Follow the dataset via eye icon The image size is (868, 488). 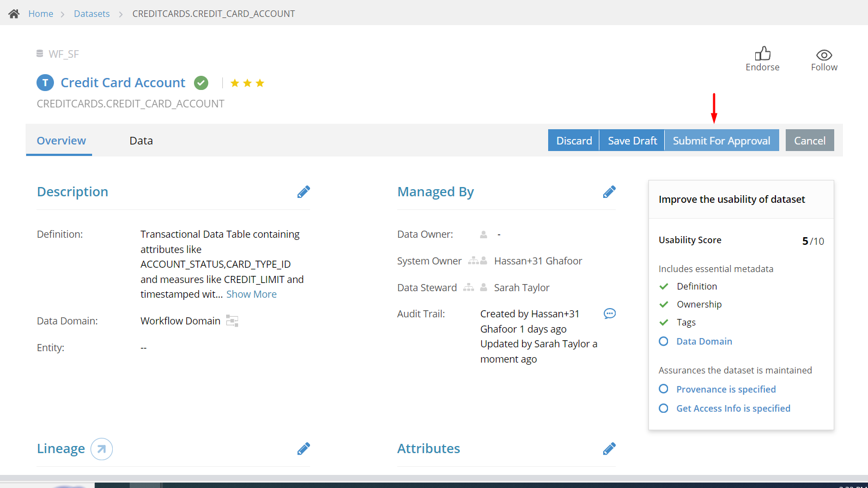pyautogui.click(x=824, y=55)
